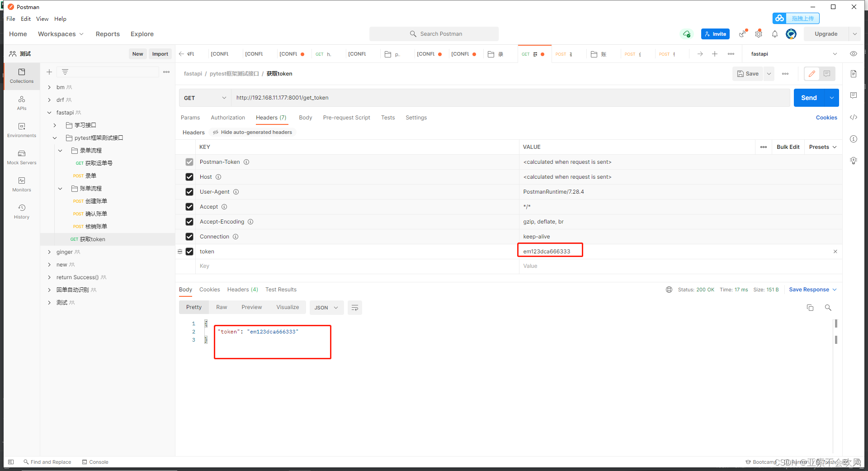Click the sync status cloud icon
Screen dimensions: 868x471
(687, 34)
